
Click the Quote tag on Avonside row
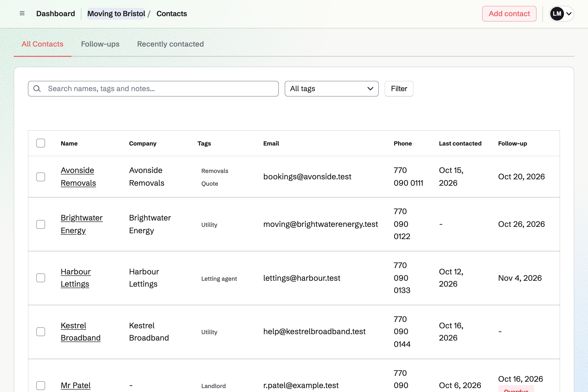point(209,184)
